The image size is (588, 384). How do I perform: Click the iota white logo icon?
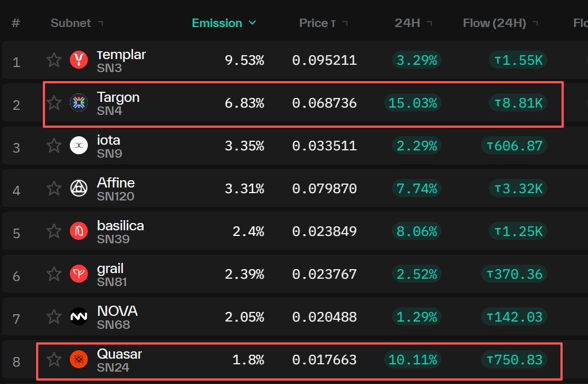pyautogui.click(x=79, y=145)
